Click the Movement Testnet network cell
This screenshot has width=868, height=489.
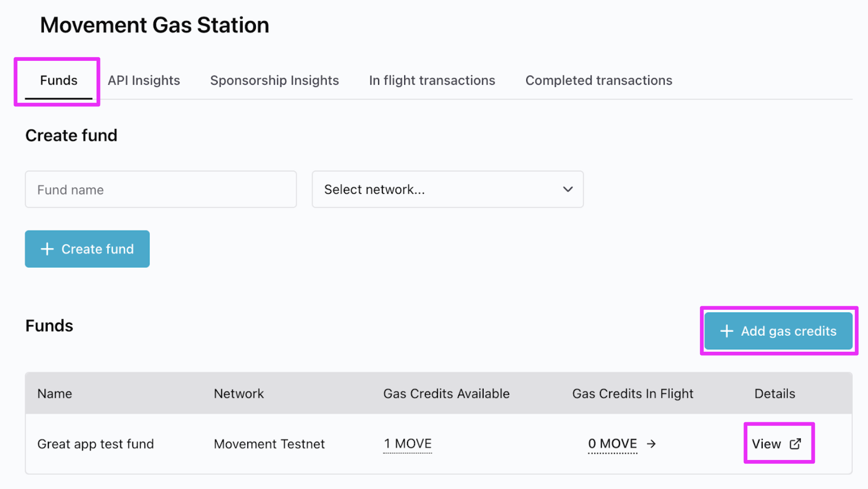tap(269, 444)
